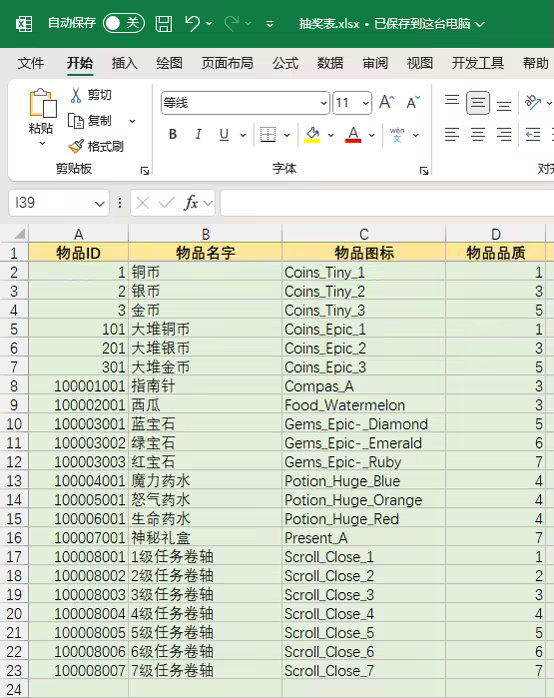Viewport: 554px width, 698px height.
Task: Toggle Italic formatting
Action: pyautogui.click(x=198, y=134)
